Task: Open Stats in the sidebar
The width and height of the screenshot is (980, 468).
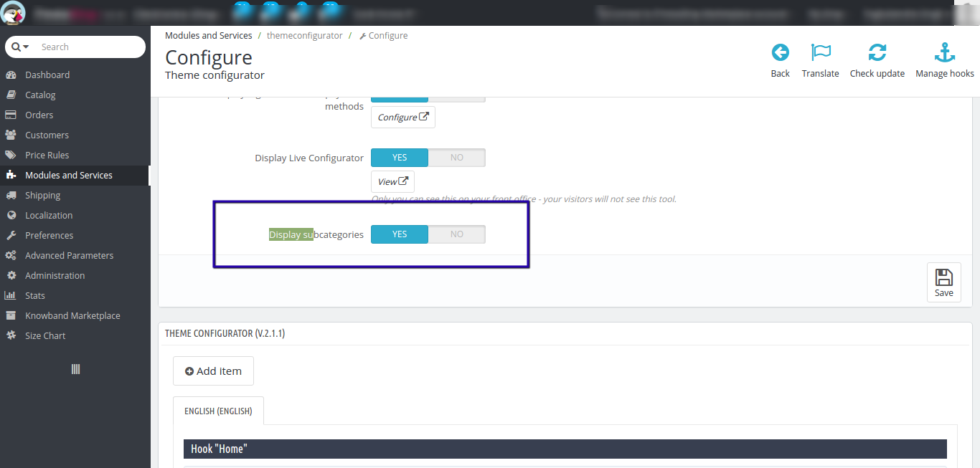Action: (34, 295)
